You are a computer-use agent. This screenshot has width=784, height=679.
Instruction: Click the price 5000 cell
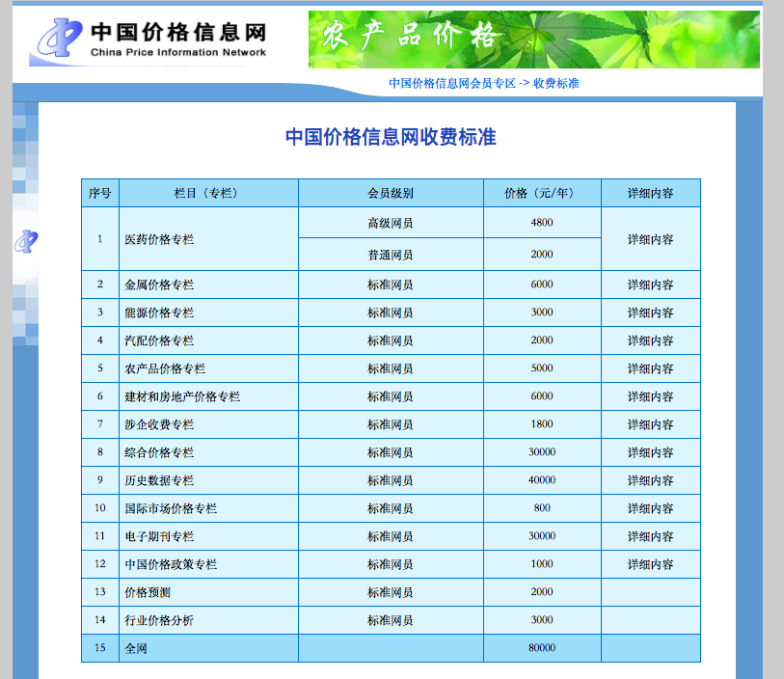542,369
